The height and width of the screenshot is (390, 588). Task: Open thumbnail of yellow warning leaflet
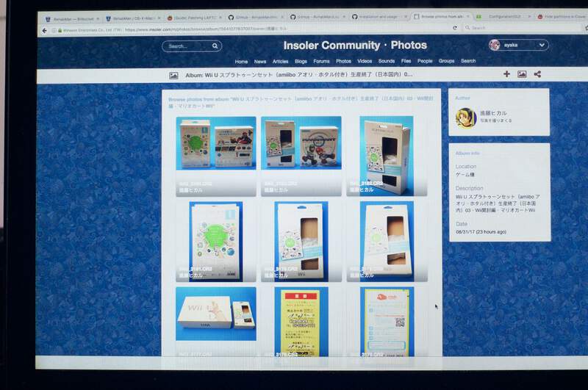pos(301,322)
